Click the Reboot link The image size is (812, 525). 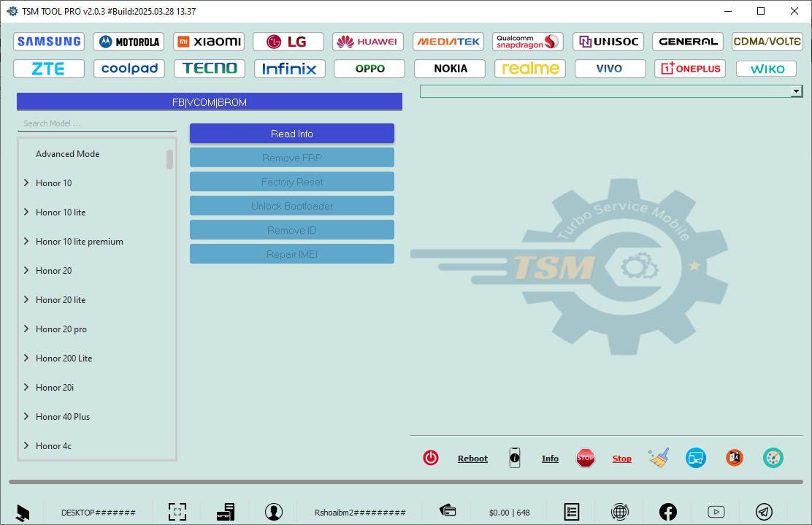click(472, 458)
